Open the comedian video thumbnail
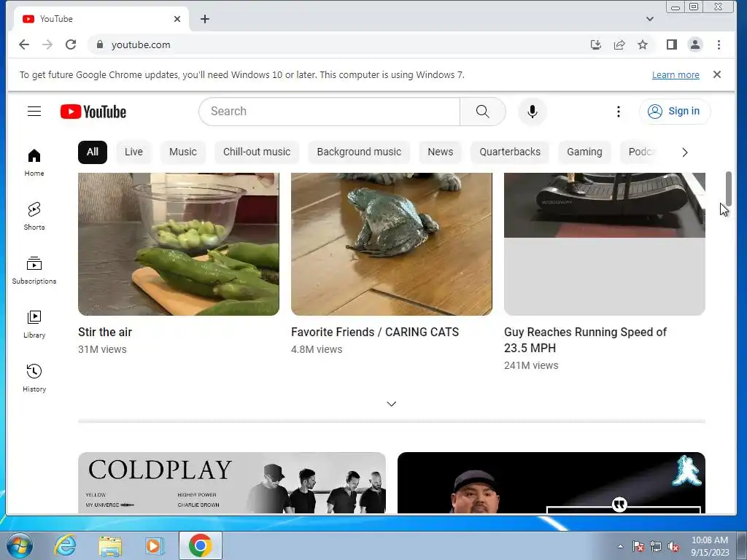Image resolution: width=747 pixels, height=560 pixels. pos(551,483)
